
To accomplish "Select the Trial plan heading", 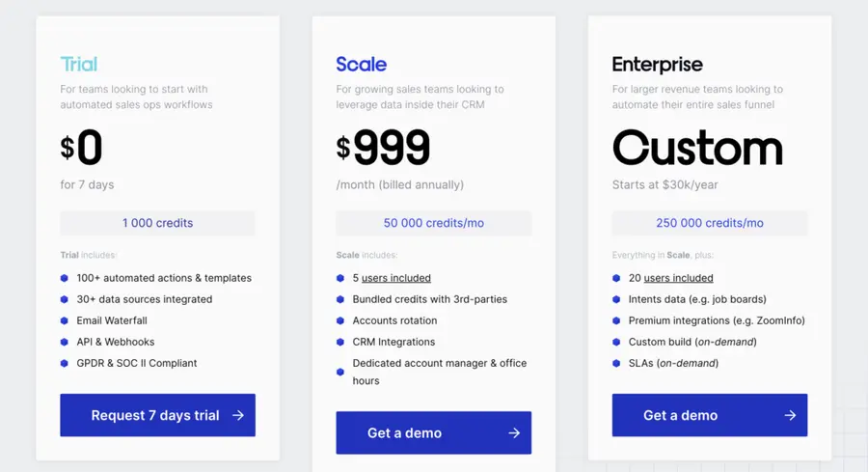I will click(x=79, y=65).
